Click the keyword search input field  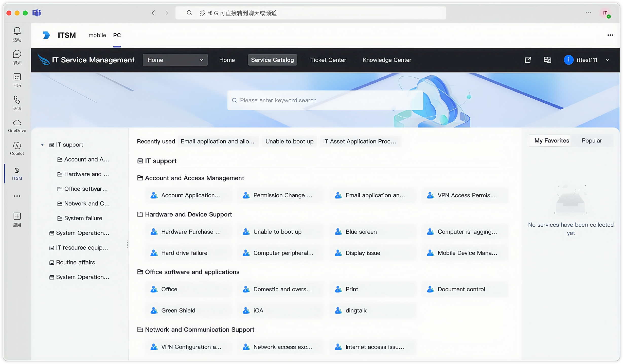(325, 100)
